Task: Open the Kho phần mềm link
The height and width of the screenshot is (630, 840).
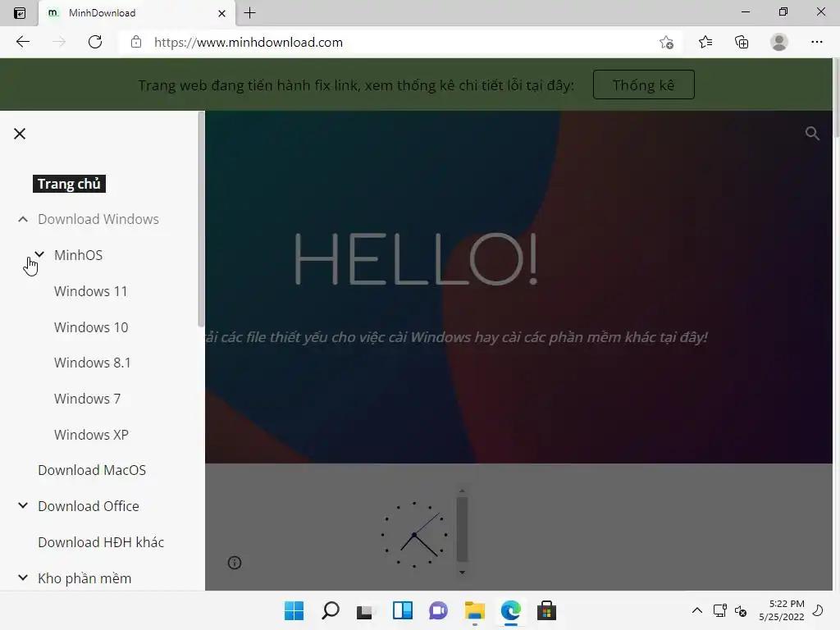Action: point(84,578)
